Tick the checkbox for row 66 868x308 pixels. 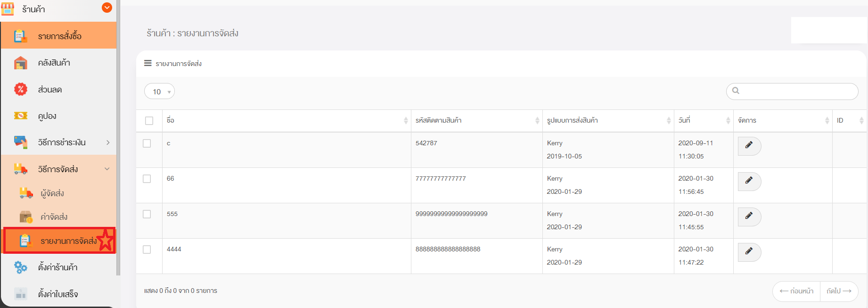pyautogui.click(x=147, y=179)
